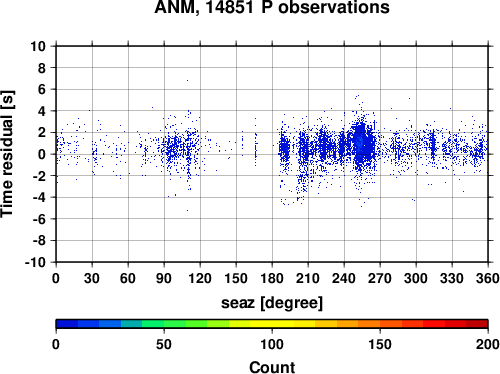The height and width of the screenshot is (374, 500).
Task: Click the x-axis tick label '270'
Action: [380, 278]
